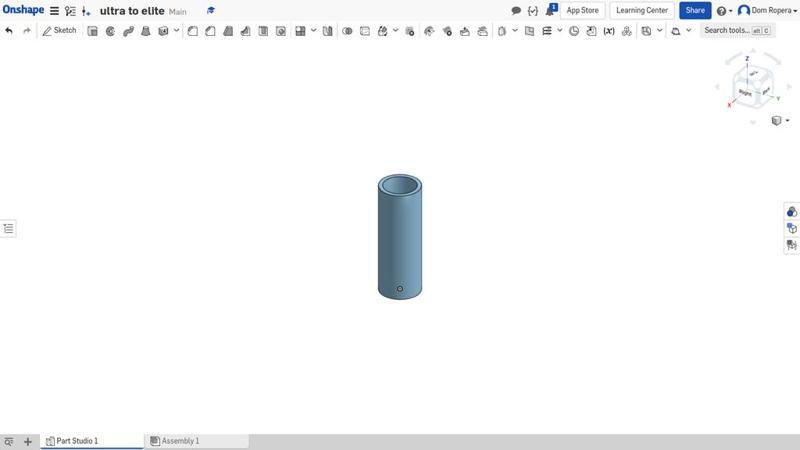Screen dimensions: 800x450
Task: Select the Composite part tool
Action: [627, 31]
